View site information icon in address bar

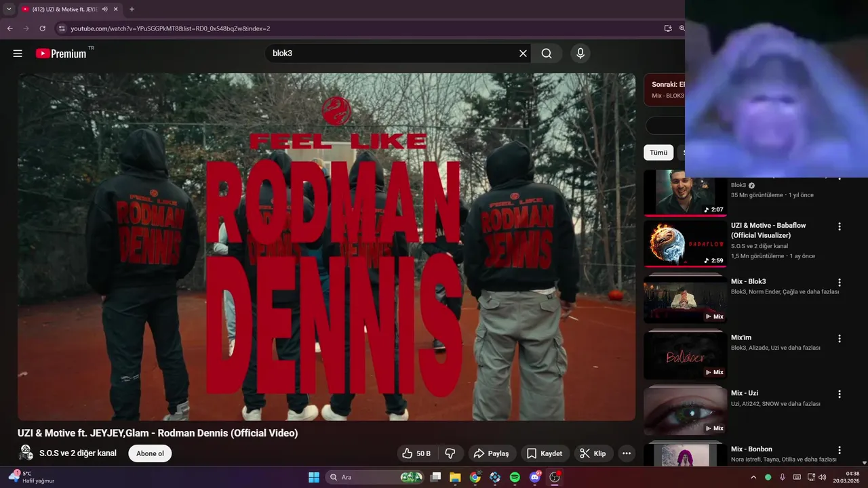click(x=62, y=28)
